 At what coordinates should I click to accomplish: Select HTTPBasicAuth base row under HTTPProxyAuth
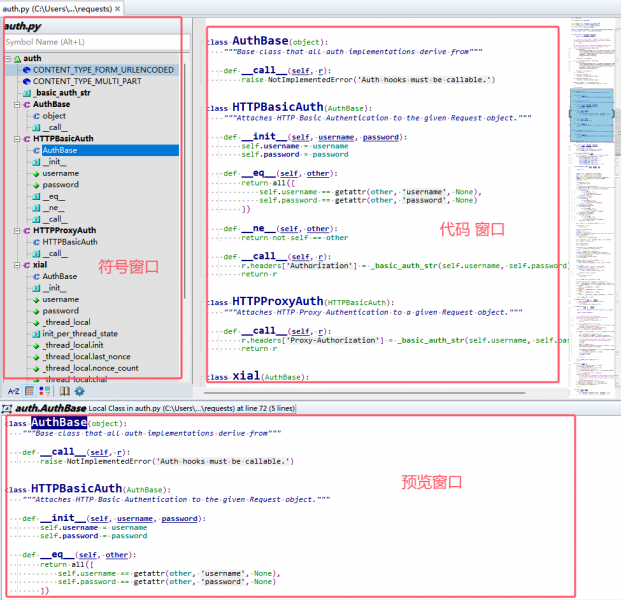coord(70,242)
